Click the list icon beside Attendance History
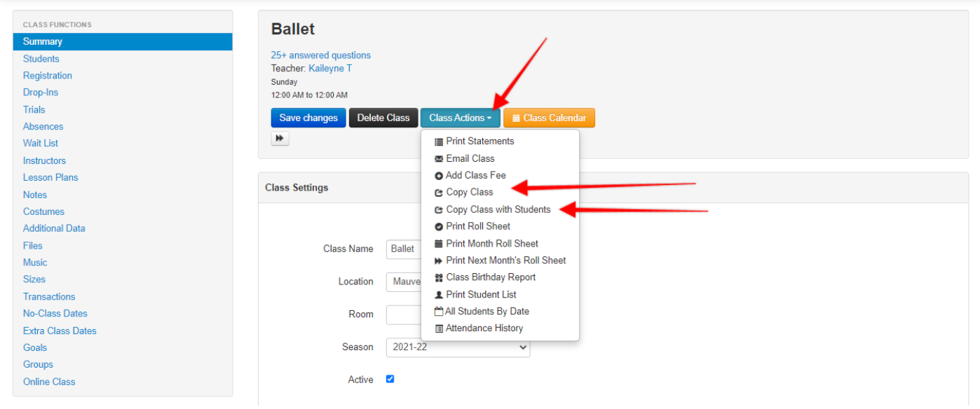 pyautogui.click(x=439, y=328)
